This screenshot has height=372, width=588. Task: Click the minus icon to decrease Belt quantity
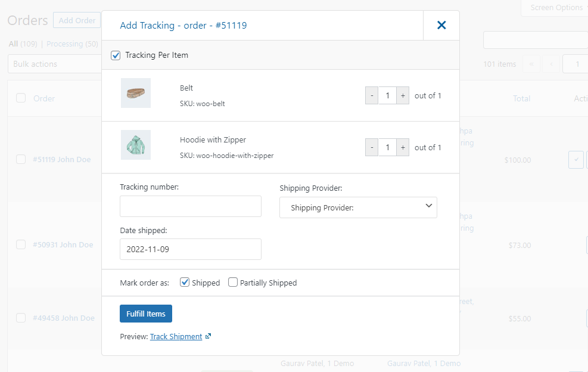coord(371,95)
